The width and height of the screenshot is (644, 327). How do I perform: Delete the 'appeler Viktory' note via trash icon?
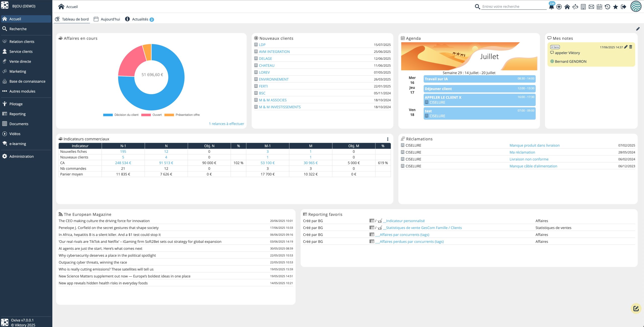pos(631,47)
